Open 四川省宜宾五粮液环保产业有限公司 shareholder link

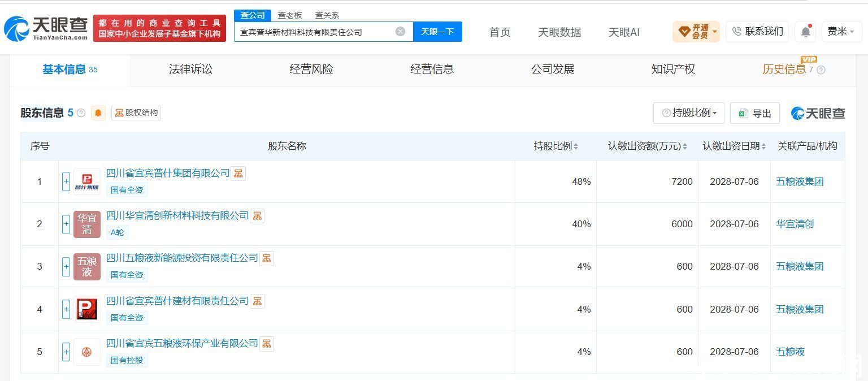tap(182, 343)
